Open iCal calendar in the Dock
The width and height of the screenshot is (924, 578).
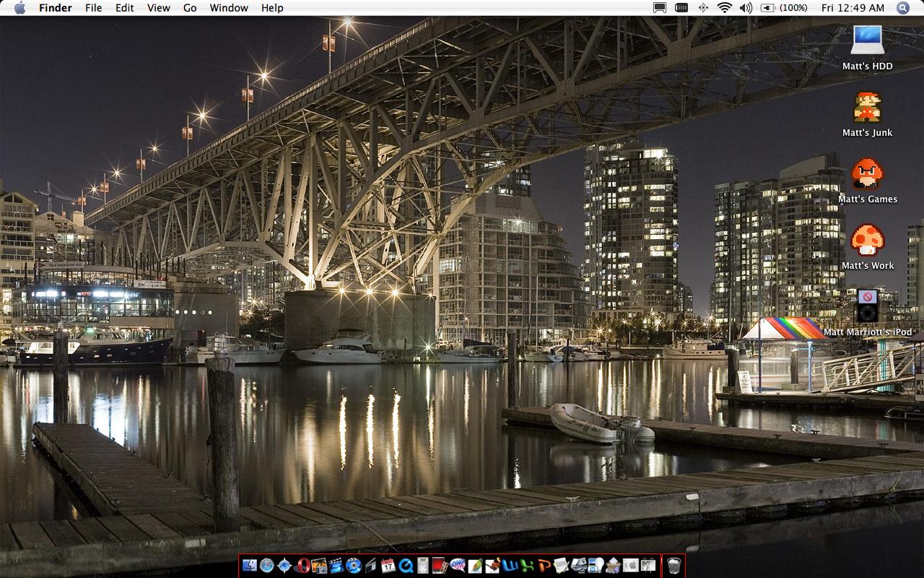(x=388, y=566)
